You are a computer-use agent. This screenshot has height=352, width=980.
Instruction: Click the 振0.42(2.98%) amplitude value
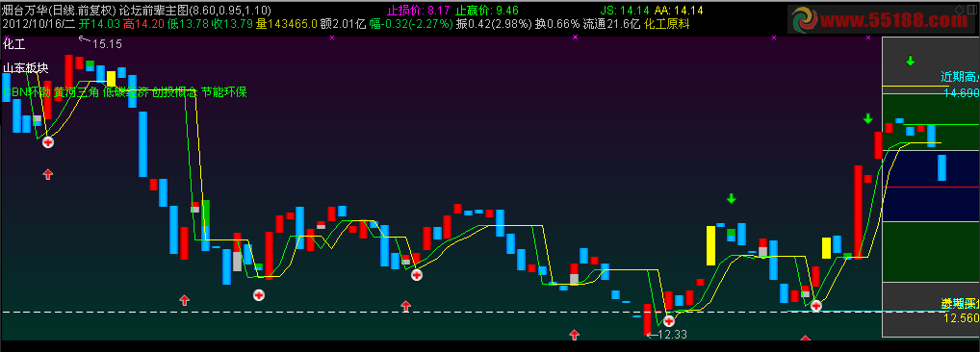[x=495, y=24]
